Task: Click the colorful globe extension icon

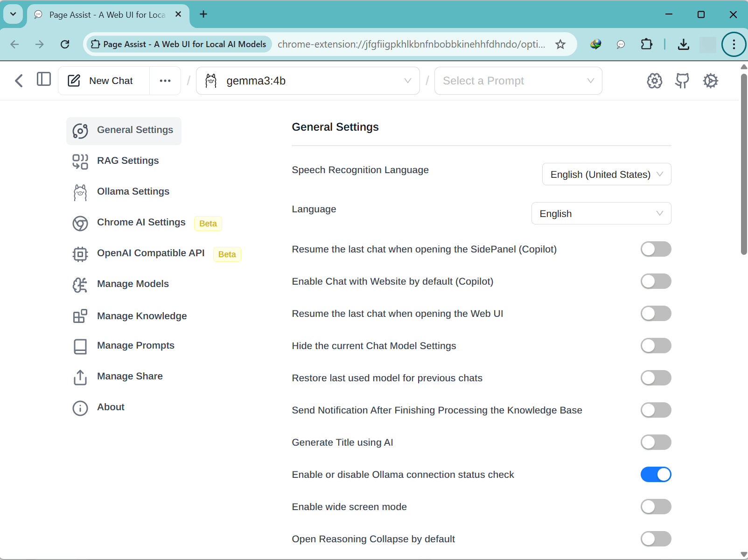Action: click(x=595, y=44)
